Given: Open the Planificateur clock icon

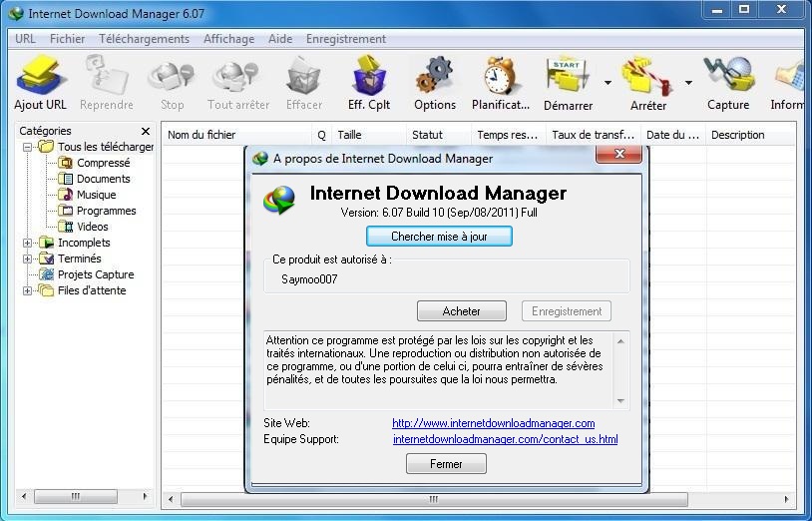Looking at the screenshot, I should (x=500, y=76).
